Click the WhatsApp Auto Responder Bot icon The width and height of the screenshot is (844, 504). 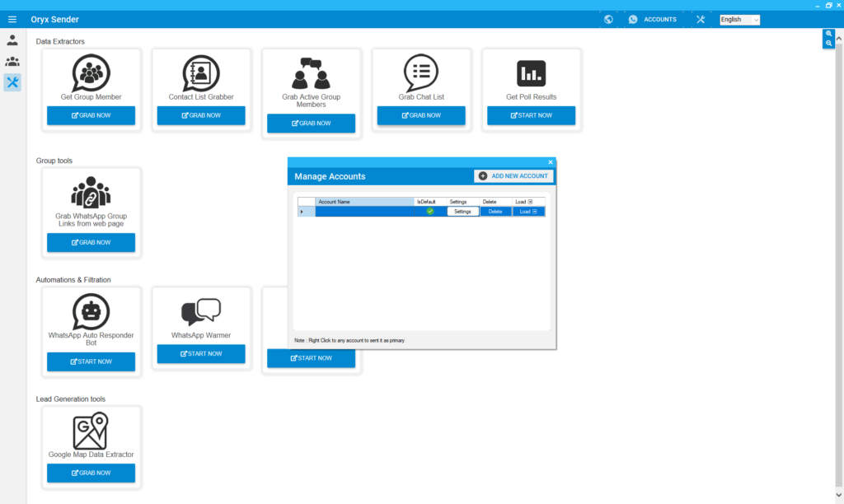[x=91, y=311]
